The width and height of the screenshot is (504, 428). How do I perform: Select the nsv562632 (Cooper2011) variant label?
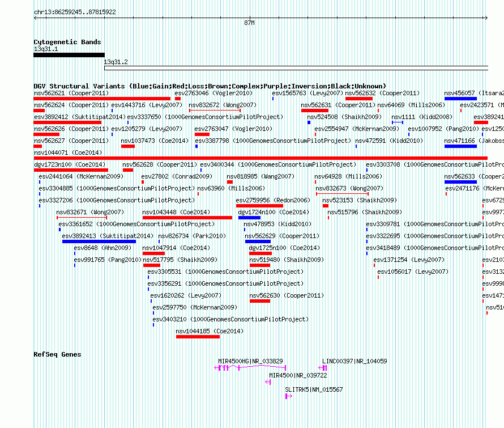(x=382, y=94)
